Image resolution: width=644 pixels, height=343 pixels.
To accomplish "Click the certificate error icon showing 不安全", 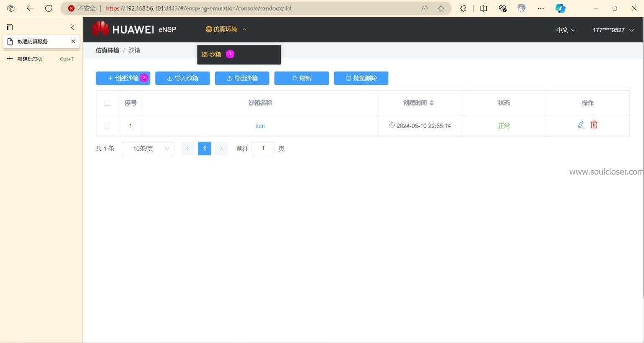I will click(x=71, y=8).
